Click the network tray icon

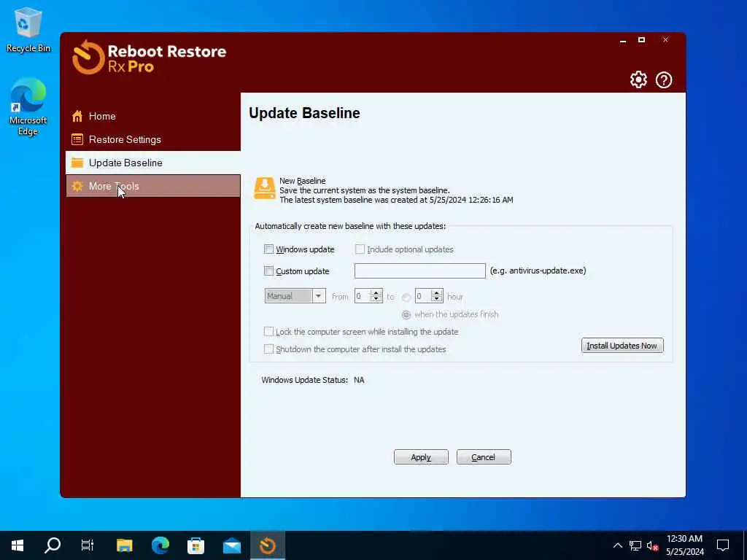[635, 545]
